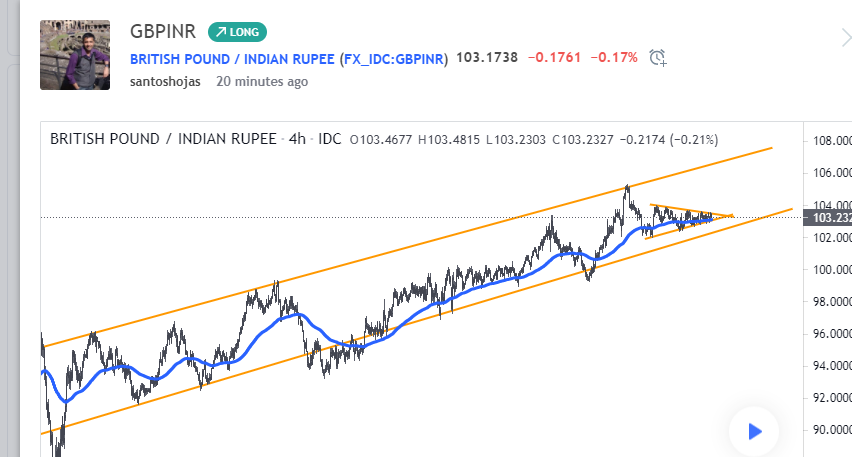
Task: Follow the BRITISH POUND / INDIAN RUPEE link
Action: click(232, 58)
